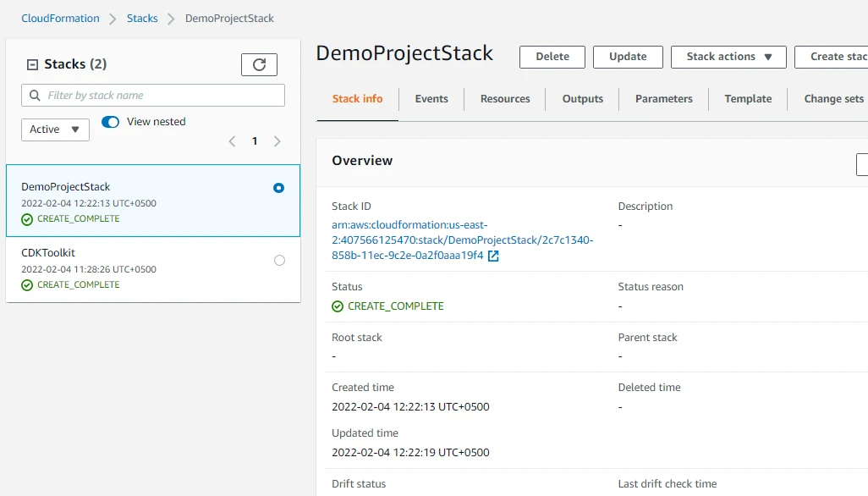This screenshot has height=496, width=868.
Task: Click the Delete stack button
Action: click(x=552, y=57)
